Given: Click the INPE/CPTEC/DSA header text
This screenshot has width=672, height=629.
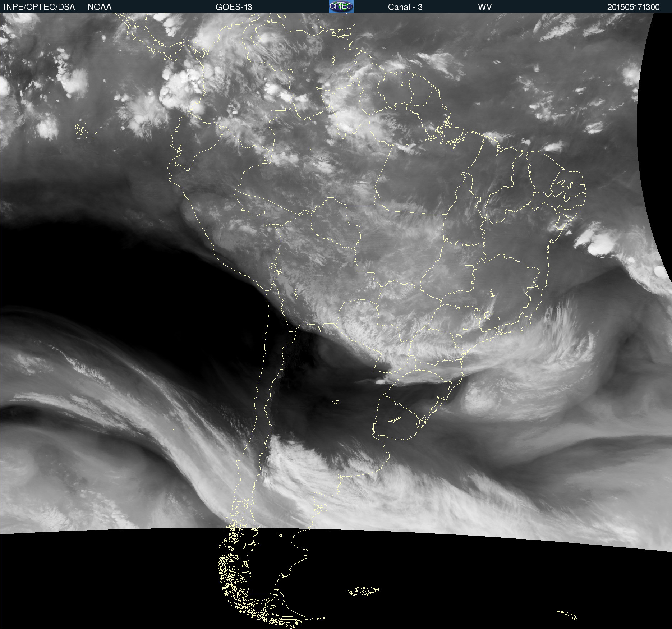Looking at the screenshot, I should coord(39,7).
